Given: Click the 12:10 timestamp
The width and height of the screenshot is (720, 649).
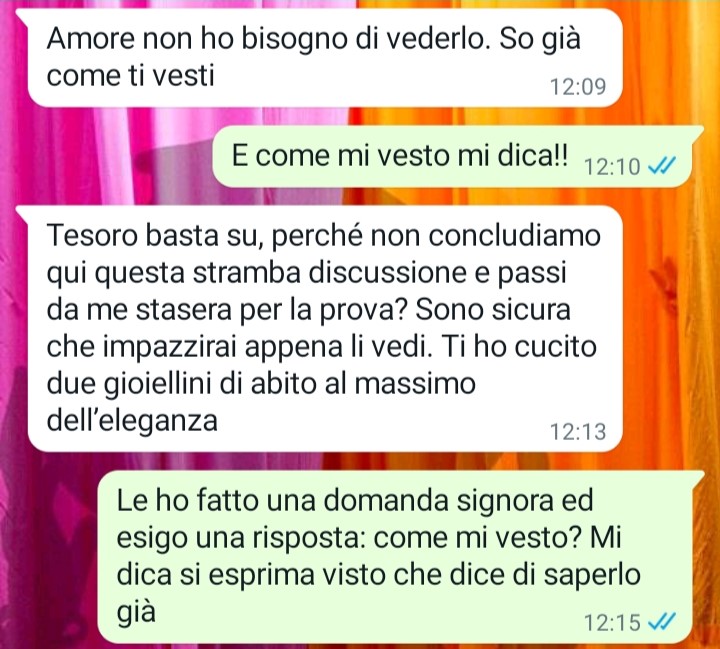Looking at the screenshot, I should [612, 166].
